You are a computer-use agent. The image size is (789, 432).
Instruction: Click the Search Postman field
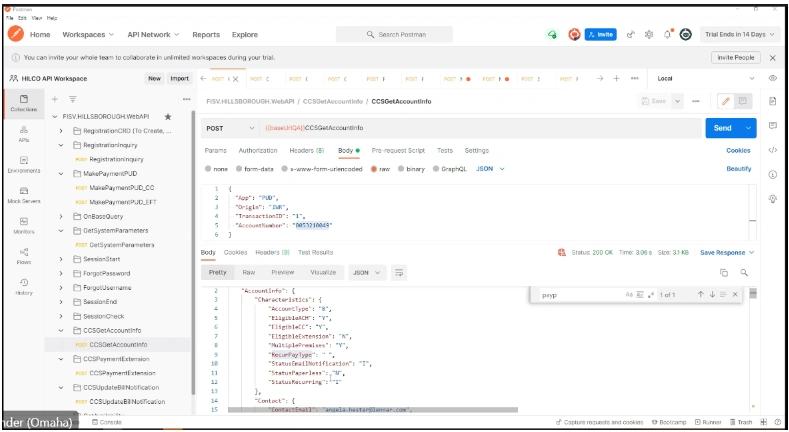point(394,35)
